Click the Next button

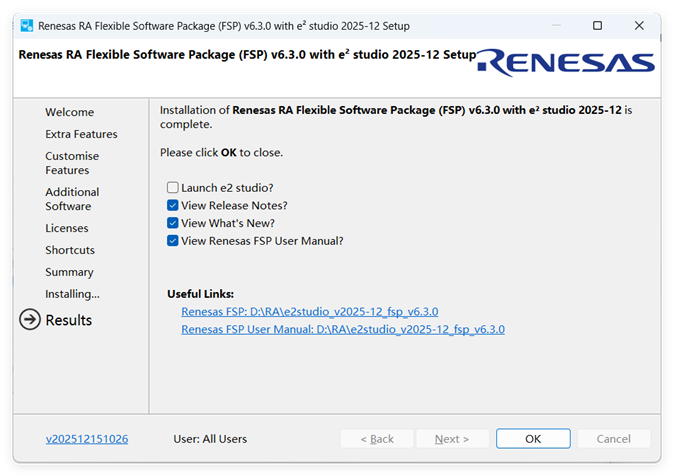(452, 439)
